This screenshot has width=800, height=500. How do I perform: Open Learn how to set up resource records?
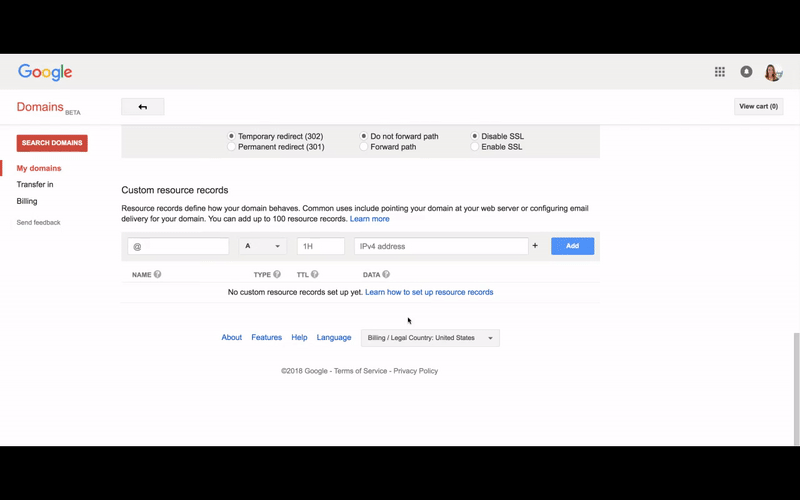(x=429, y=292)
